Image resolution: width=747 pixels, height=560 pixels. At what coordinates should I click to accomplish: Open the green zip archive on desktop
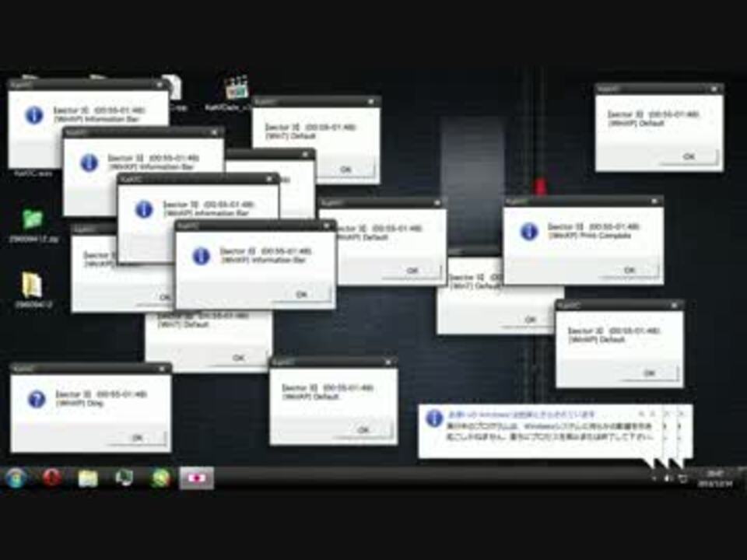click(x=33, y=220)
